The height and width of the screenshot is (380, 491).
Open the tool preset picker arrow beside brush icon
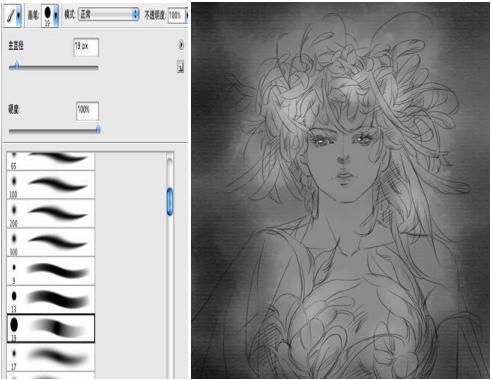(x=18, y=15)
